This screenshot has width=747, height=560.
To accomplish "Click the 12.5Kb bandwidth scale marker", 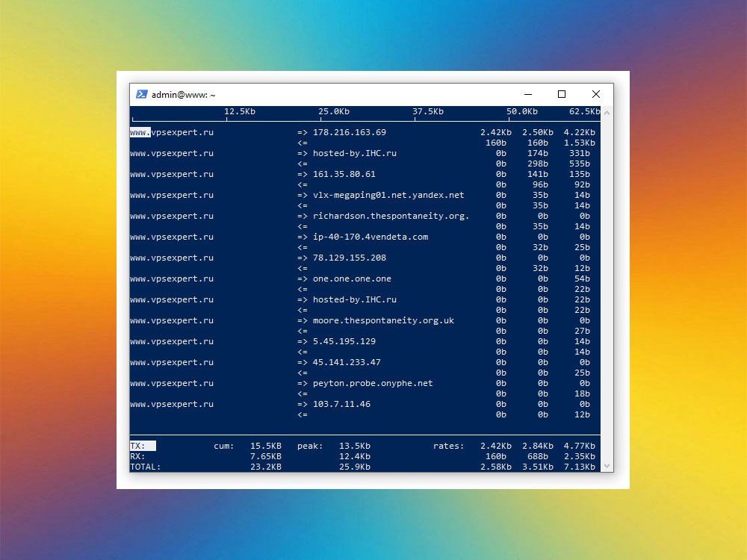I will click(239, 111).
